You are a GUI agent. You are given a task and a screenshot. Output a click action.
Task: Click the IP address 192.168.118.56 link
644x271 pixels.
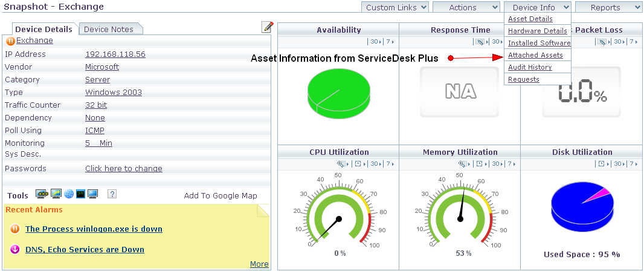(x=115, y=54)
